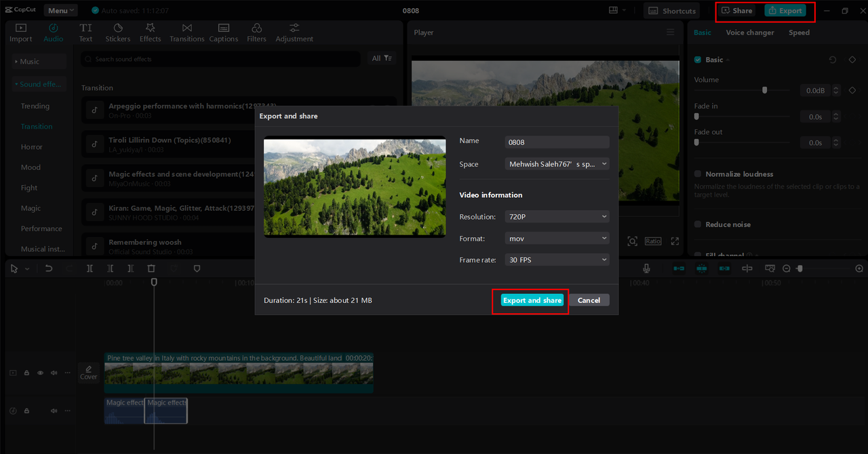Open the Frame rate 30 FPS dropdown
The width and height of the screenshot is (868, 454).
(557, 260)
